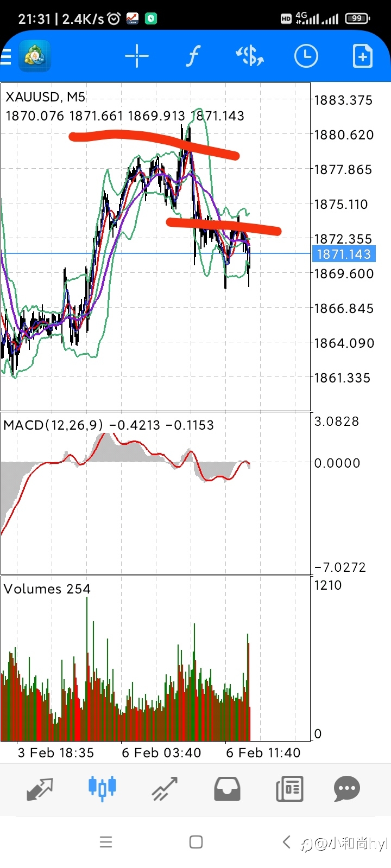Tap the 1883.375 price scale value

tap(344, 100)
